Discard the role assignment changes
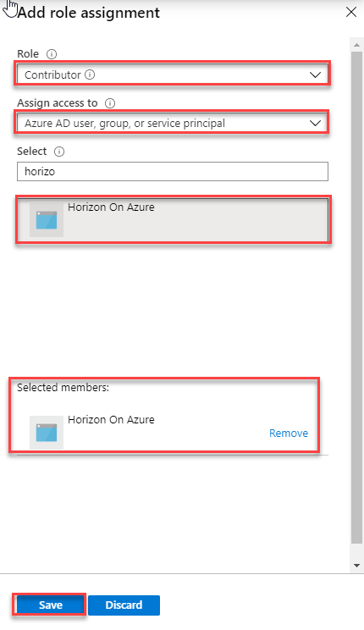Image resolution: width=364 pixels, height=630 pixels. [124, 605]
